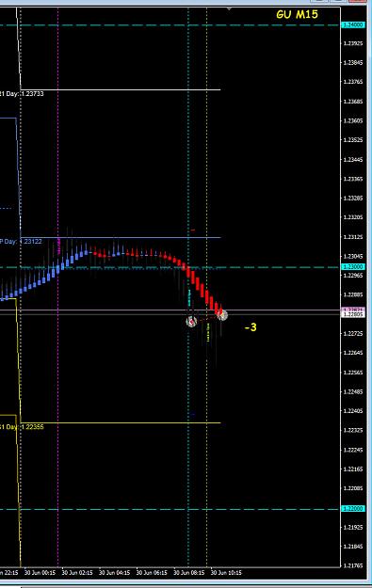Click the cyan 1.22000 price level label

(353, 508)
